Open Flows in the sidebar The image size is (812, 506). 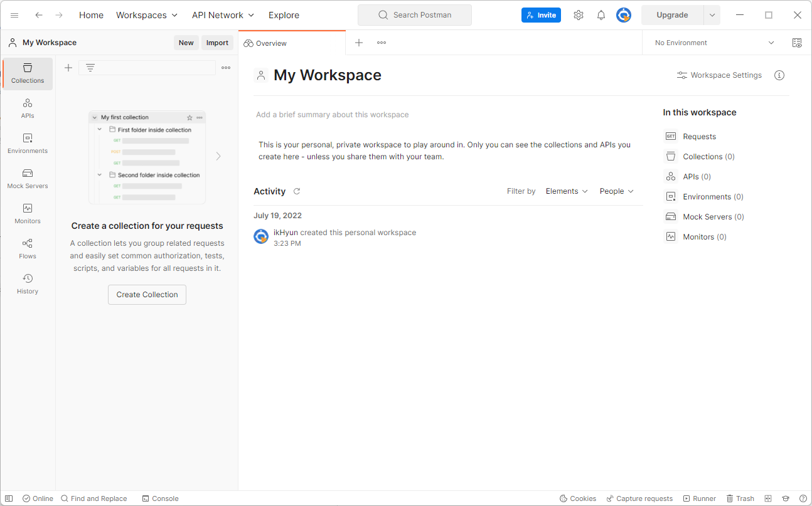[x=28, y=249]
